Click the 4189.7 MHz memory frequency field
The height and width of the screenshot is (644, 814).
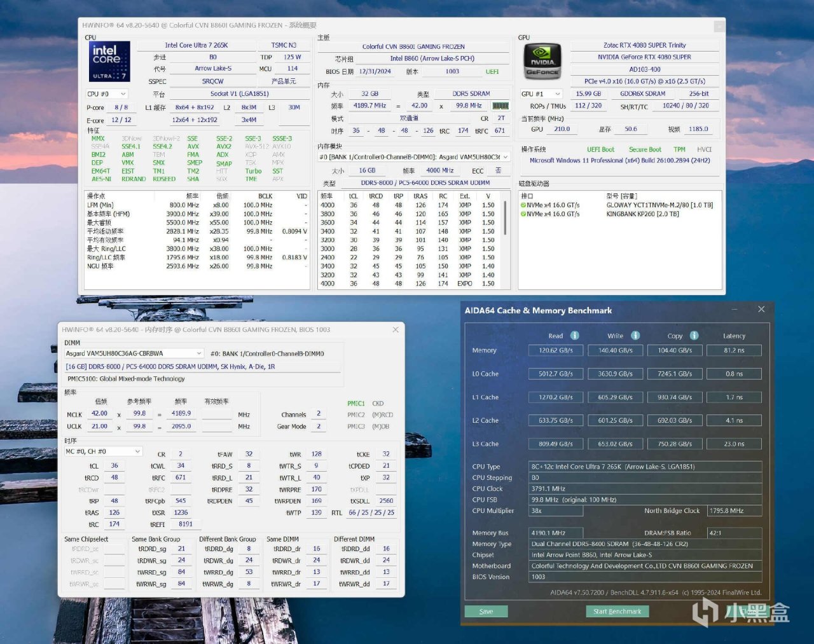(x=370, y=106)
